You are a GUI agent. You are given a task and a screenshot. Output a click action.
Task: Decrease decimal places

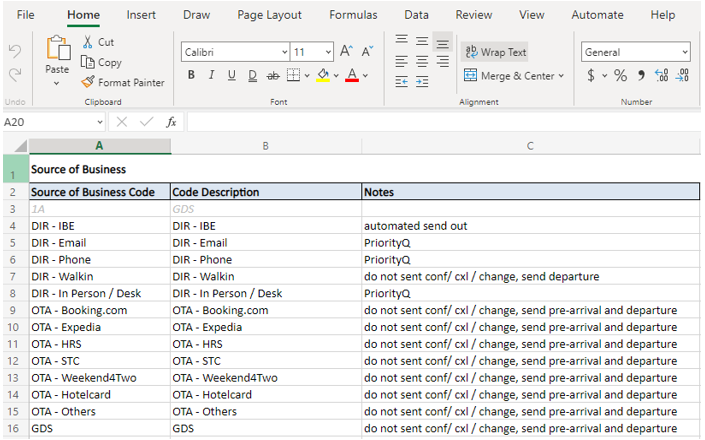(683, 75)
